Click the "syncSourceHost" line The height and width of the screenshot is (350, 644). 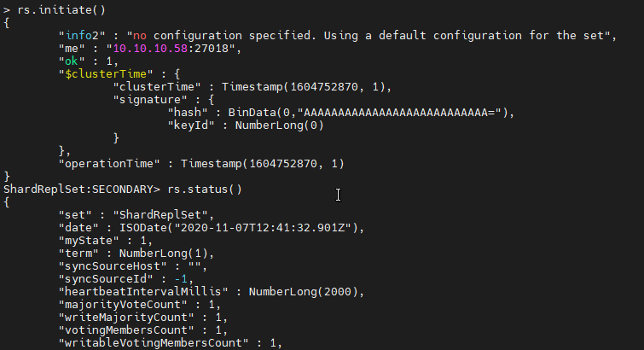(x=133, y=266)
